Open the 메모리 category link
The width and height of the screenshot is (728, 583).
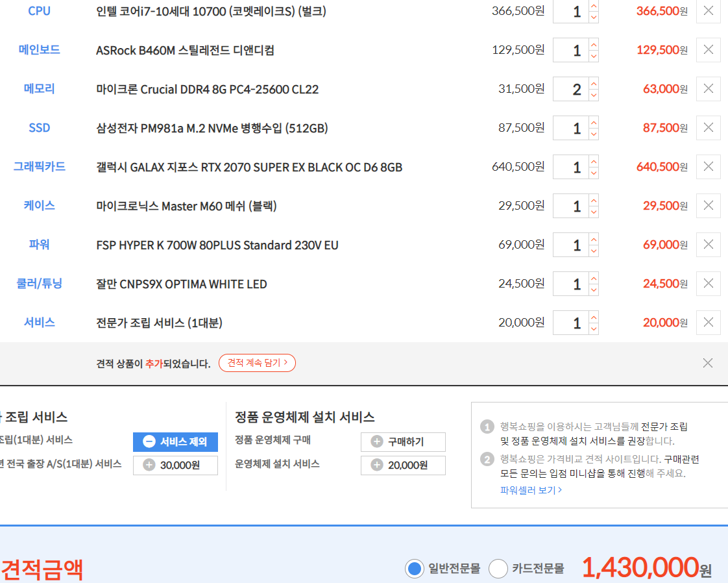pos(39,89)
